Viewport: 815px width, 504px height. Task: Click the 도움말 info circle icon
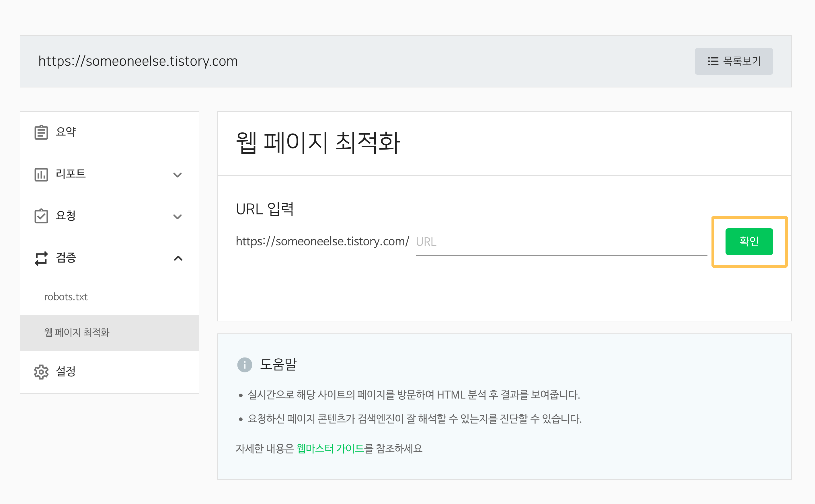(244, 365)
